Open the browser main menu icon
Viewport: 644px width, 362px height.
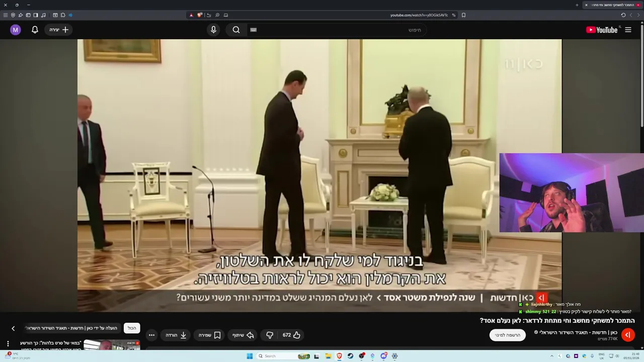[x=6, y=15]
